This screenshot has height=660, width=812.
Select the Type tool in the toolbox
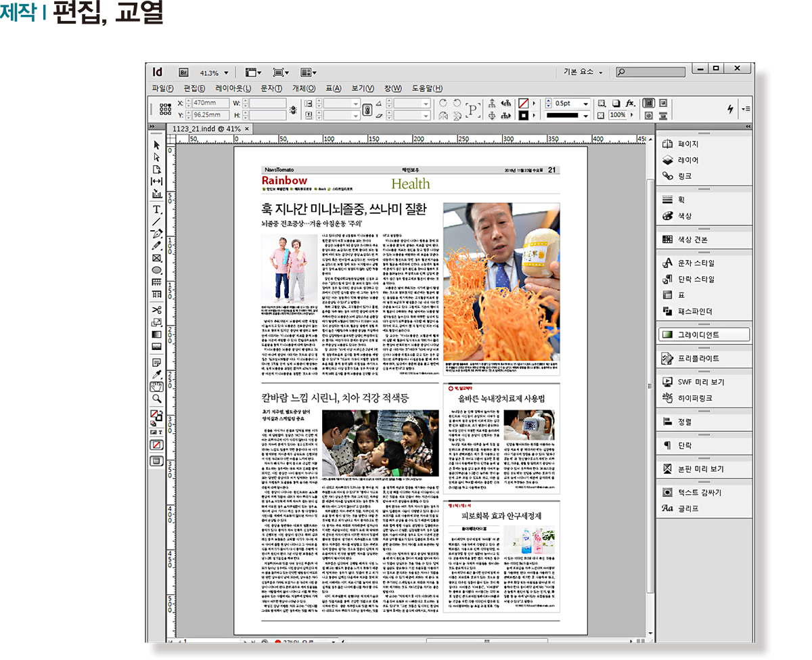point(156,209)
